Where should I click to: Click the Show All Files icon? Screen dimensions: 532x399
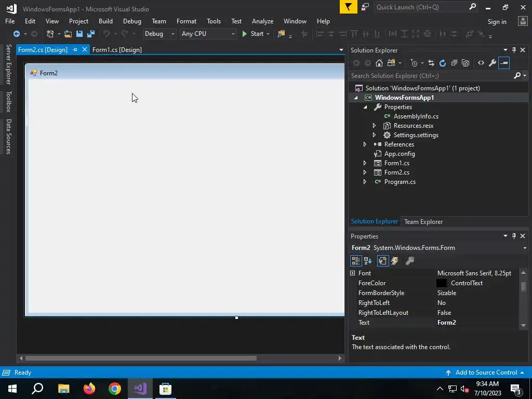(x=465, y=63)
